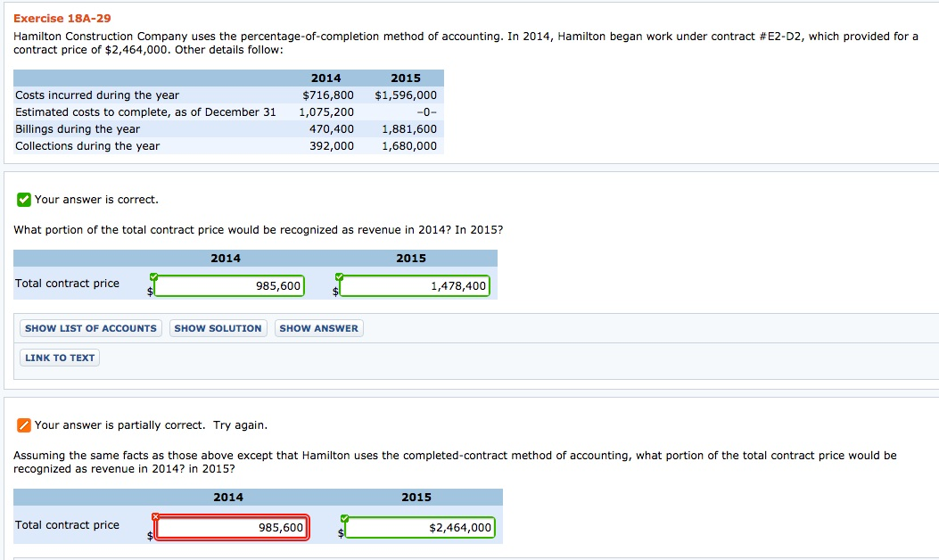939x560 pixels.
Task: Click the 1,680,000 collections cell
Action: (409, 145)
